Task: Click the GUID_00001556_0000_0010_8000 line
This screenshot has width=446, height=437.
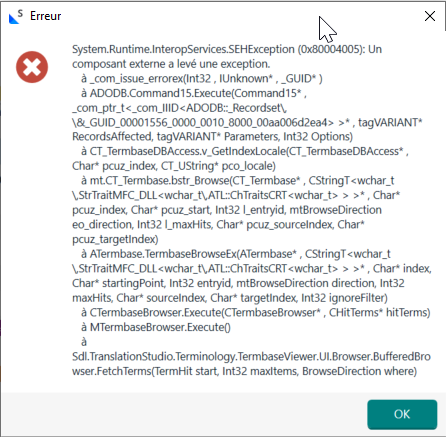Action: [x=247, y=123]
